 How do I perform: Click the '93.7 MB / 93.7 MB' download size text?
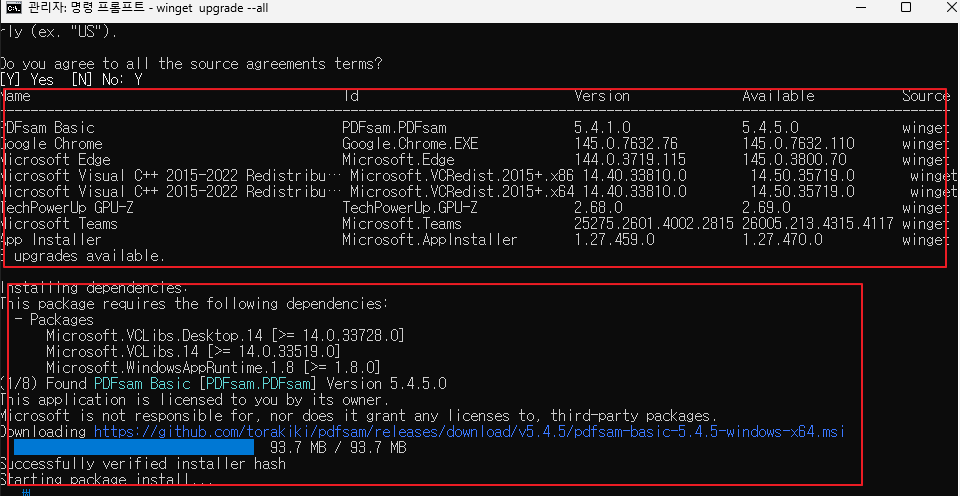[339, 448]
